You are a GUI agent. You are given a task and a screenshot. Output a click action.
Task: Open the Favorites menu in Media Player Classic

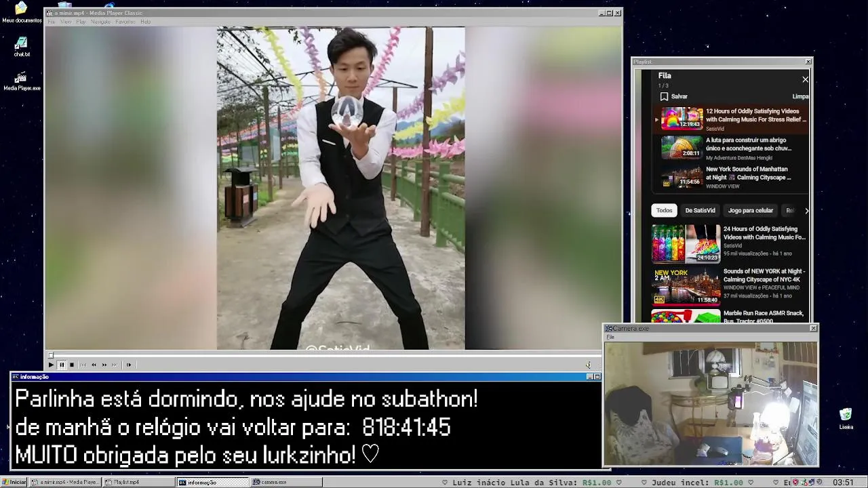pyautogui.click(x=125, y=22)
